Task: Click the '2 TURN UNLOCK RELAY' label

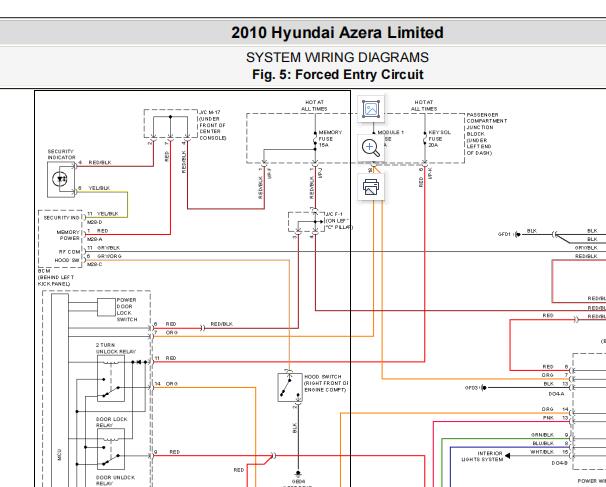Action: point(116,348)
